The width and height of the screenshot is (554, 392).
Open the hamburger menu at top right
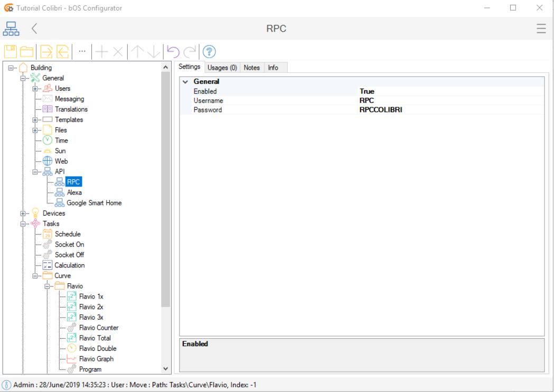click(x=541, y=29)
